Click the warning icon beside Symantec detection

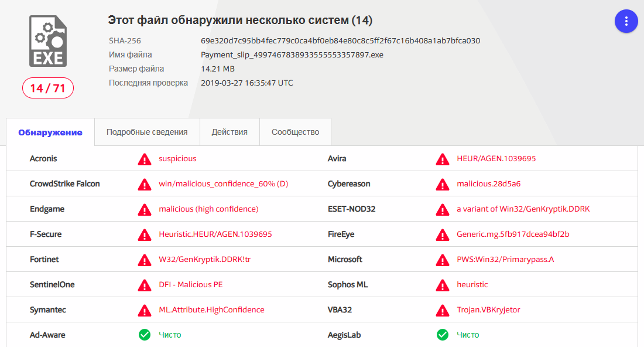144,310
